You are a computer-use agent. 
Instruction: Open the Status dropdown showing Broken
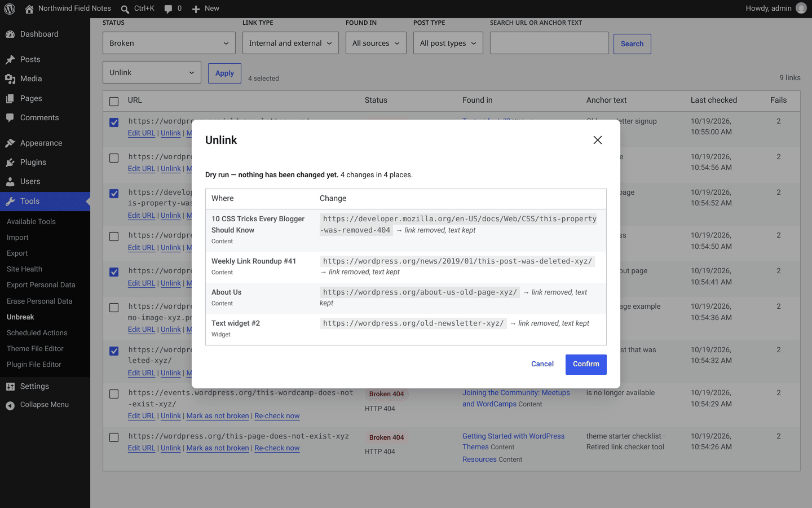tap(169, 43)
